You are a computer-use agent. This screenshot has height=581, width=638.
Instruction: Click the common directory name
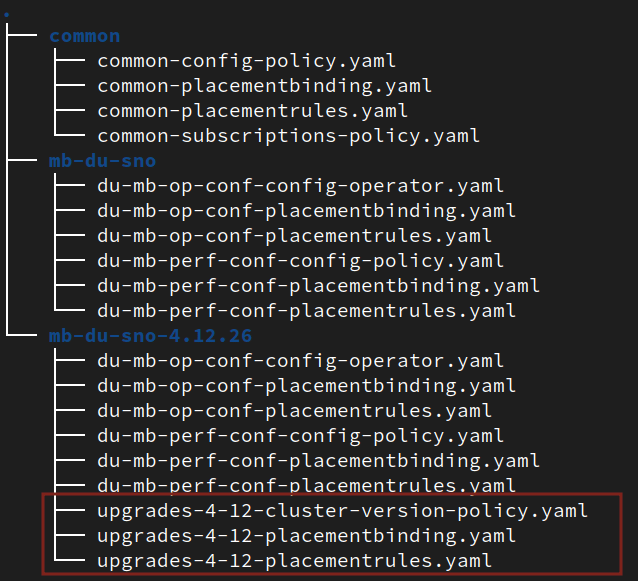[84, 36]
